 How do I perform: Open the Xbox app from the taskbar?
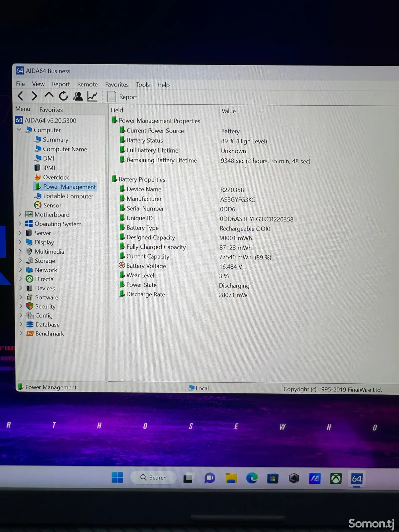tap(336, 479)
